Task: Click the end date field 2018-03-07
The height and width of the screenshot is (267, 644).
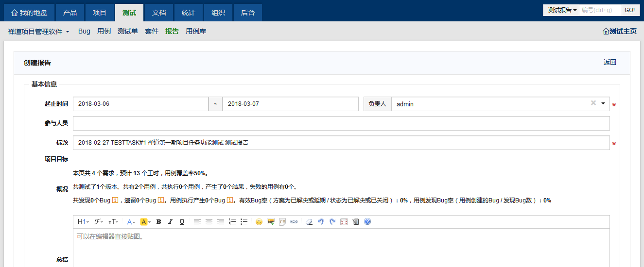Action: point(291,104)
